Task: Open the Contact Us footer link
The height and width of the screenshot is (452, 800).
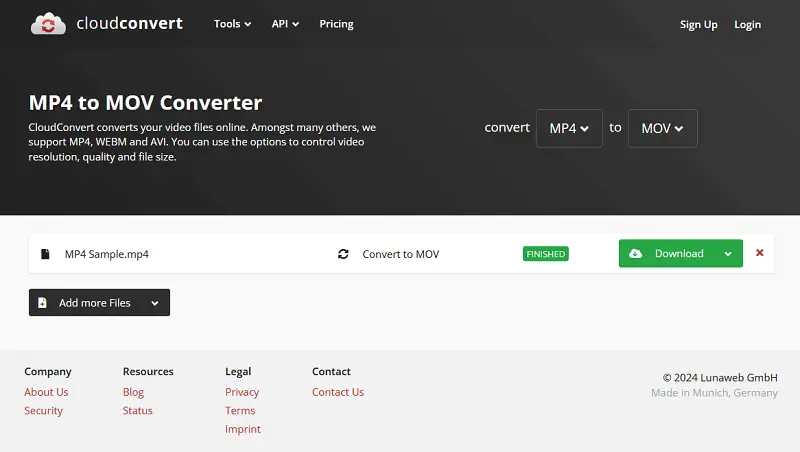Action: pyautogui.click(x=338, y=392)
